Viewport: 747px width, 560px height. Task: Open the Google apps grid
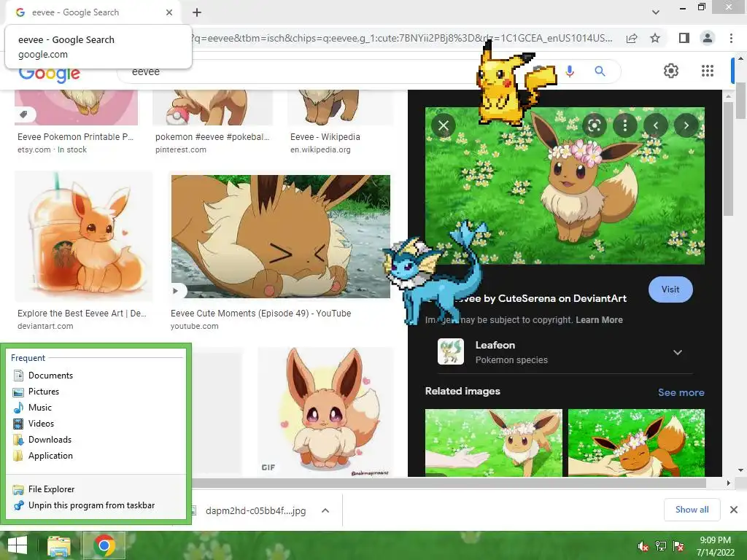(x=708, y=71)
